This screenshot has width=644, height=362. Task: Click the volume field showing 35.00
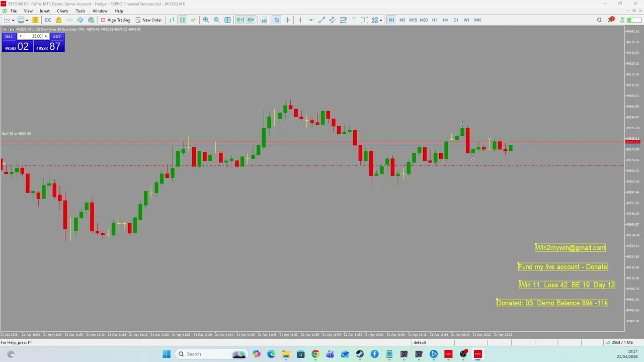(x=33, y=36)
